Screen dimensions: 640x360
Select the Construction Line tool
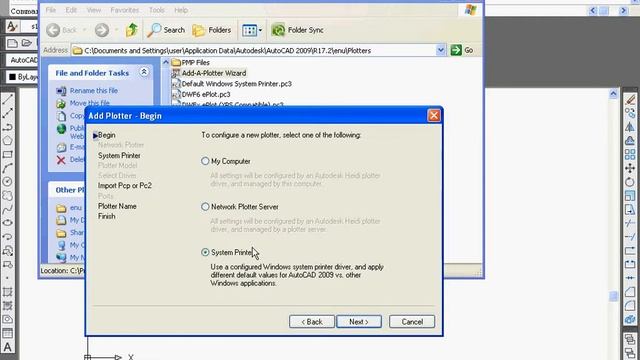click(x=7, y=113)
